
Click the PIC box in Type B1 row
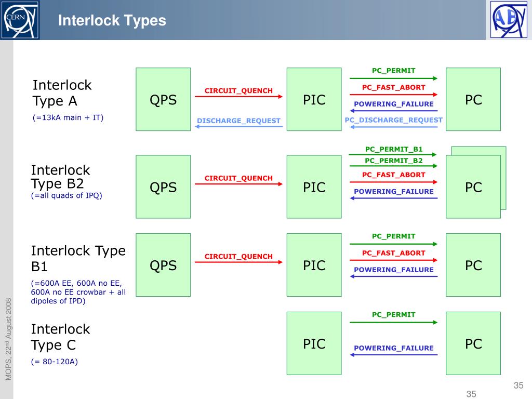click(x=314, y=265)
